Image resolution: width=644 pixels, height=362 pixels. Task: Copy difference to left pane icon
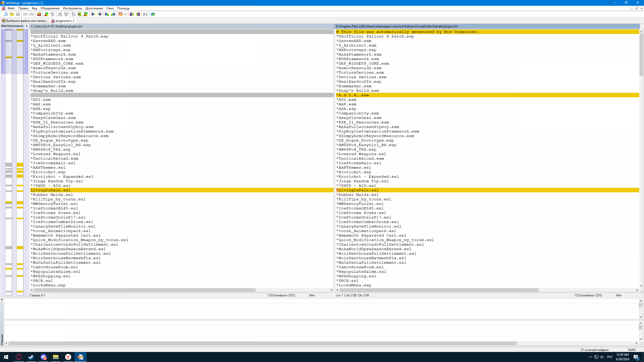(100, 14)
